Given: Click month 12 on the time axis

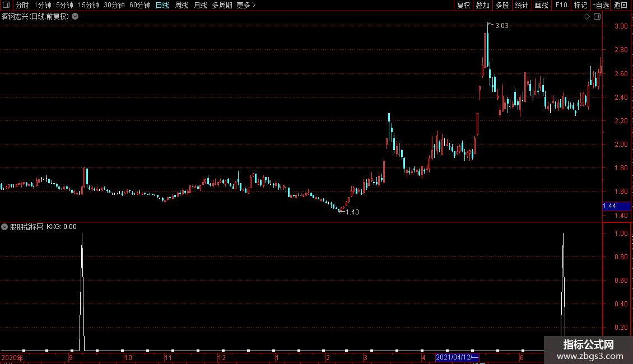Looking at the screenshot, I should pyautogui.click(x=222, y=357).
